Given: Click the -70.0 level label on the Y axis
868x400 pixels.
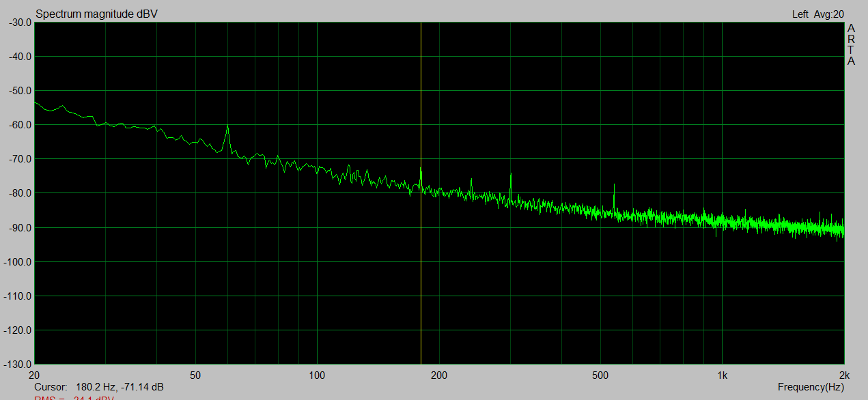Looking at the screenshot, I should [x=19, y=158].
